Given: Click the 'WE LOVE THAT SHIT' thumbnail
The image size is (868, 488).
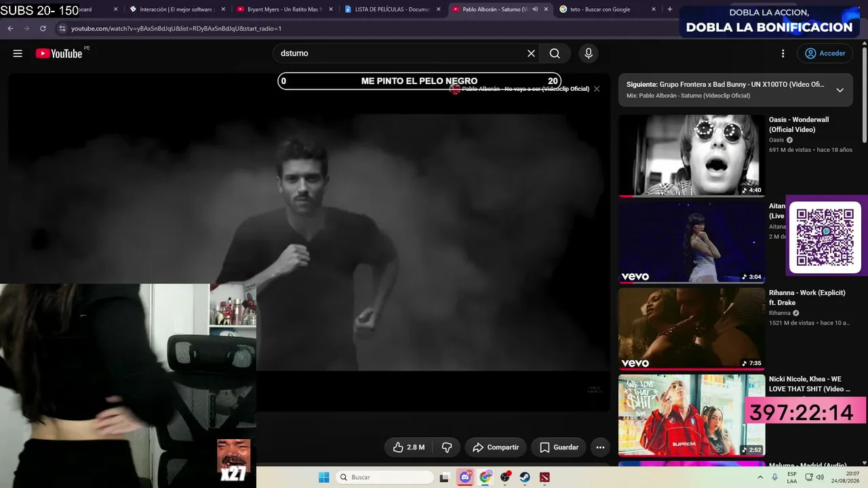Looking at the screenshot, I should [692, 415].
